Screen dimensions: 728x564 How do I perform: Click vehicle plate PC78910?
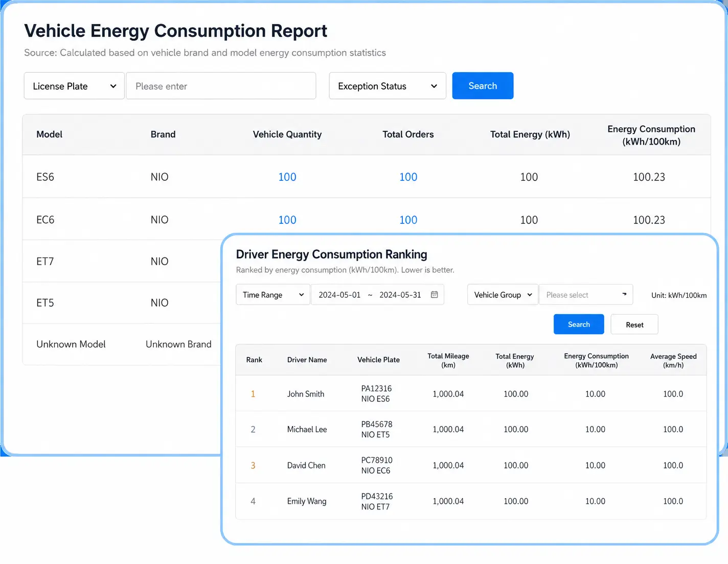[x=377, y=460]
